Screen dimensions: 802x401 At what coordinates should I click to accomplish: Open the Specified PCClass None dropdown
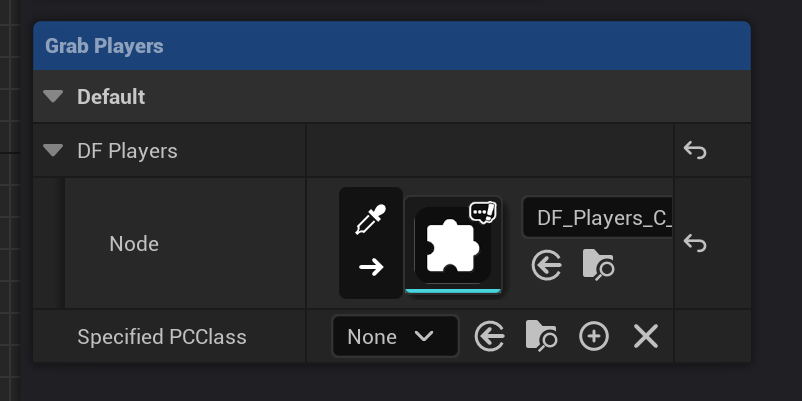(x=394, y=337)
